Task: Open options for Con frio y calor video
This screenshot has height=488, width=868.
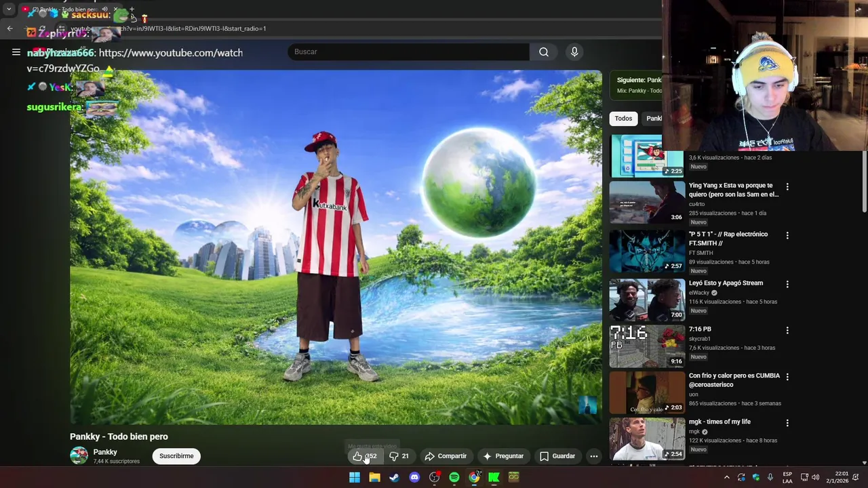Action: click(x=787, y=377)
